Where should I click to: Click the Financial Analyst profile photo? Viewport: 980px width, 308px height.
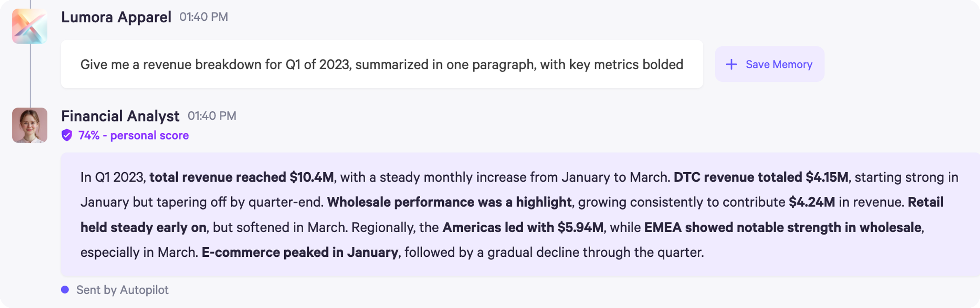(x=30, y=125)
